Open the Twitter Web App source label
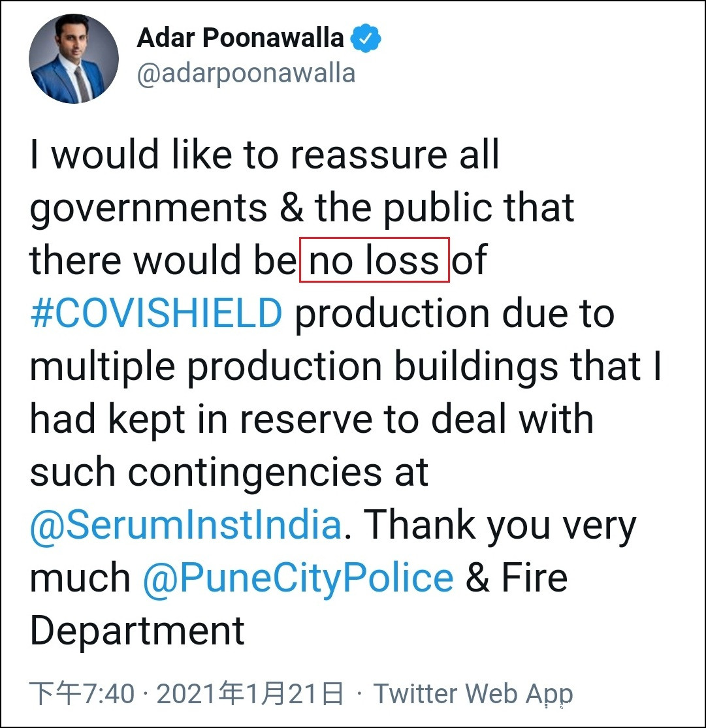Viewport: 706px width, 728px height. [x=472, y=693]
